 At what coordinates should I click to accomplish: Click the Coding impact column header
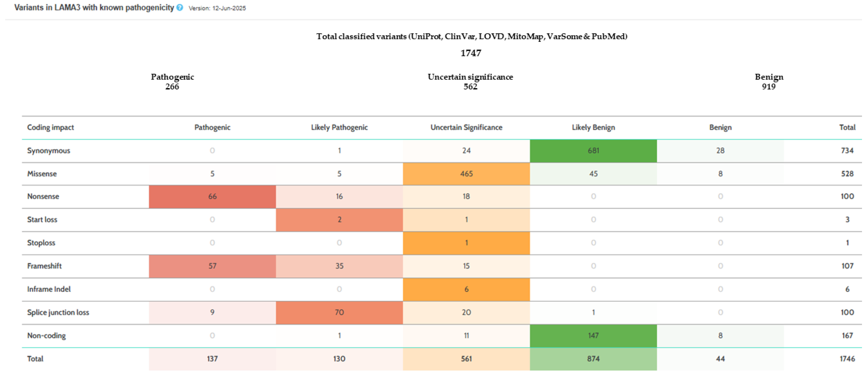51,127
